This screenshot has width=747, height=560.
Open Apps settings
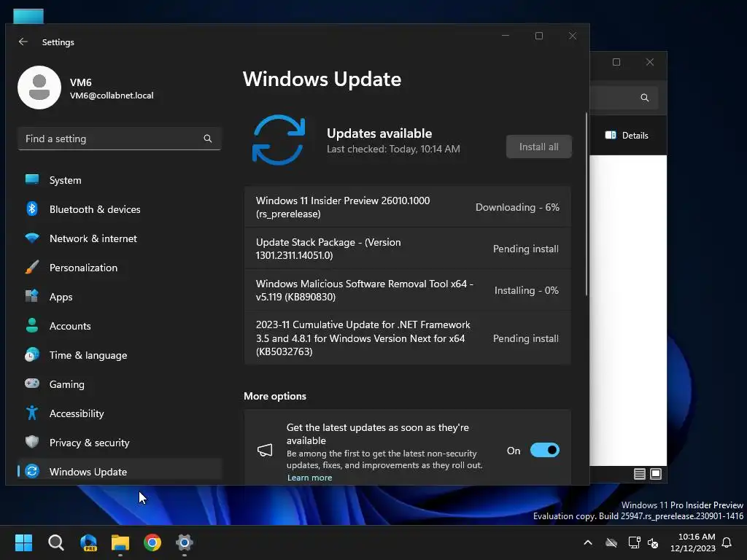click(x=119, y=297)
